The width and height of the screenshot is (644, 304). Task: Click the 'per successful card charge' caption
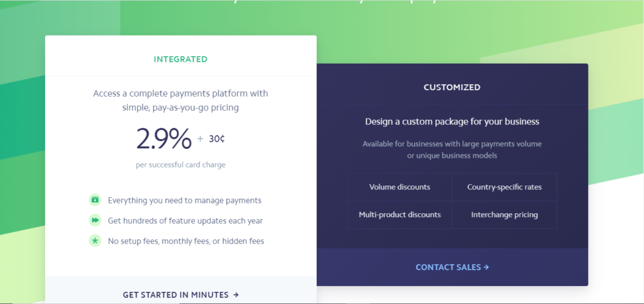180,165
